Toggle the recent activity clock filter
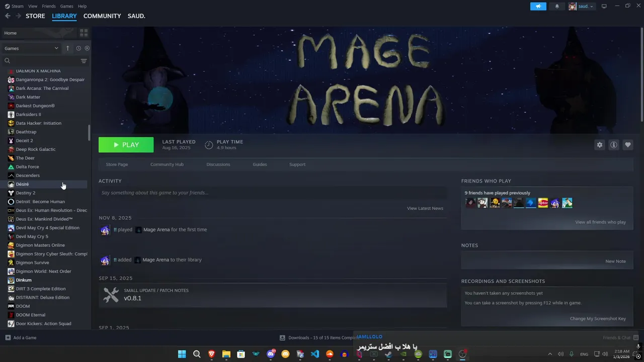The width and height of the screenshot is (644, 362). click(78, 48)
